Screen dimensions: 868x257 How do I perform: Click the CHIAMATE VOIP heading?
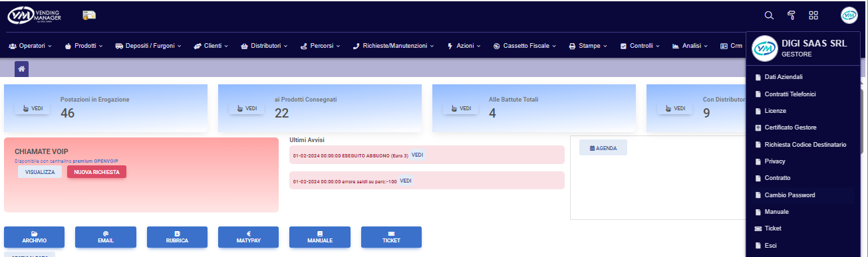[42, 151]
